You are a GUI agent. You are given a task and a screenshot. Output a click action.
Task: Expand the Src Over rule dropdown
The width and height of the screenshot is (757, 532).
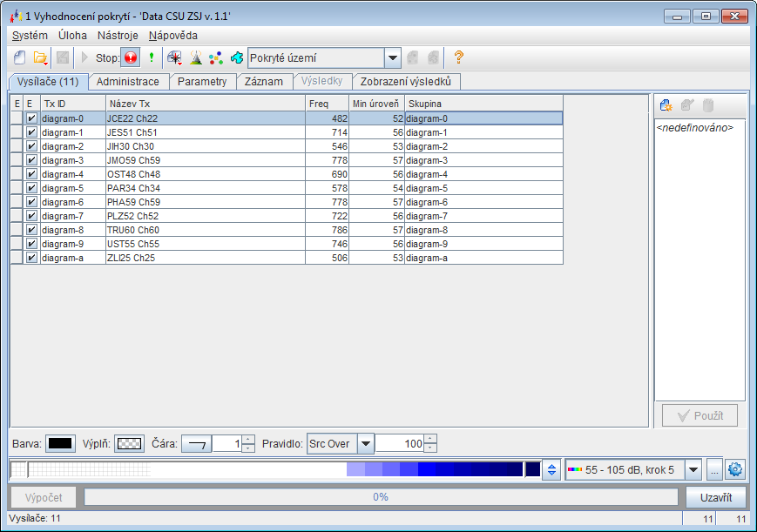[365, 444]
